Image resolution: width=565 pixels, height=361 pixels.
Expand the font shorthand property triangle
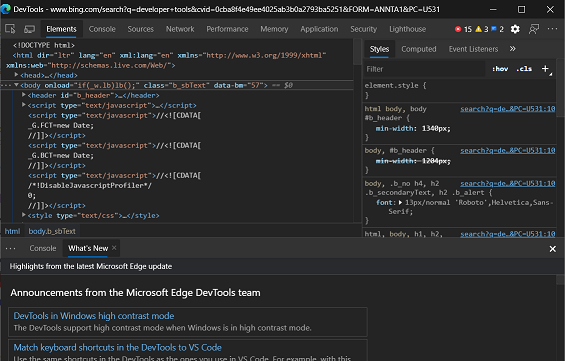400,202
